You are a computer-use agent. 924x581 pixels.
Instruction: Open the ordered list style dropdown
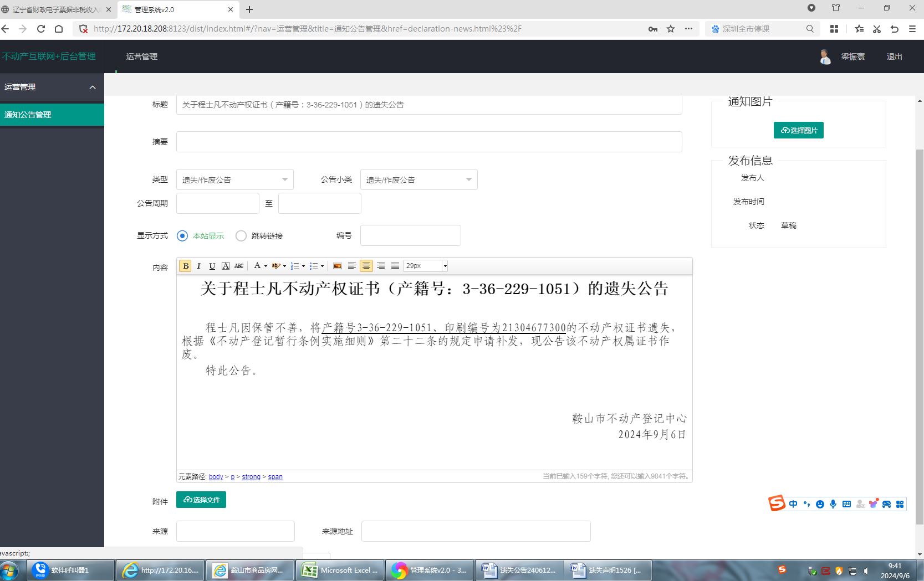pyautogui.click(x=303, y=266)
